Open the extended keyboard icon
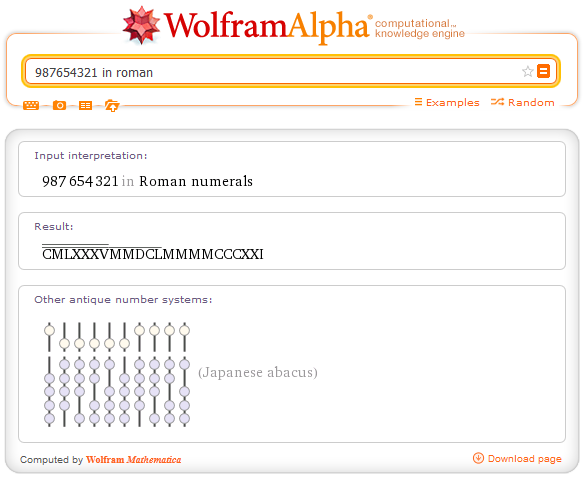 pos(31,105)
